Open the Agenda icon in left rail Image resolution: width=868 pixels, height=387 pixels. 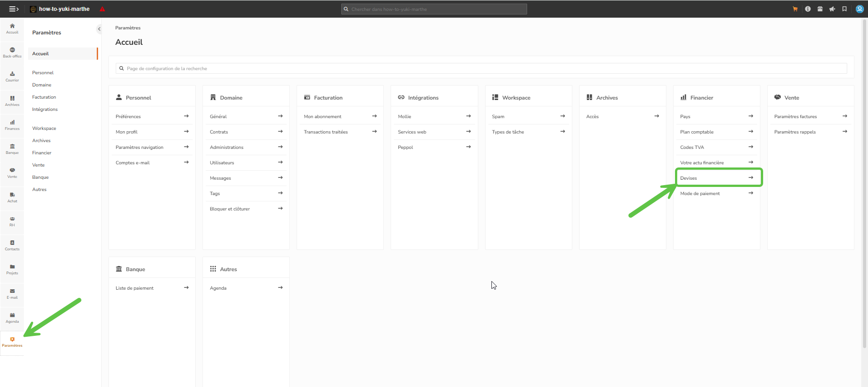tap(12, 318)
